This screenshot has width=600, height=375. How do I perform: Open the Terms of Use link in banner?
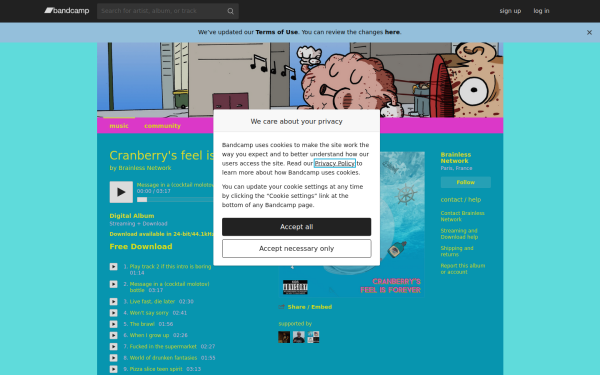pyautogui.click(x=277, y=32)
